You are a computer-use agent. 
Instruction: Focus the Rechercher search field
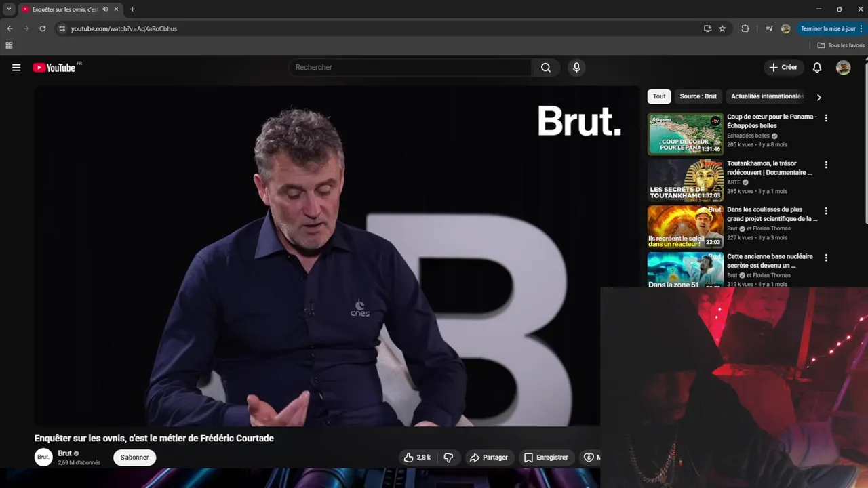[x=410, y=68]
